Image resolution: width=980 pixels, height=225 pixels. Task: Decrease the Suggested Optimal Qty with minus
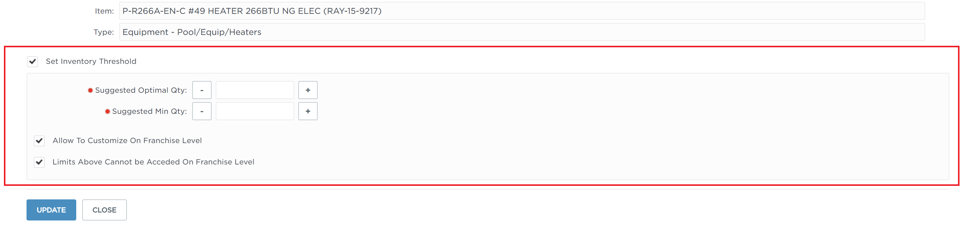point(202,90)
